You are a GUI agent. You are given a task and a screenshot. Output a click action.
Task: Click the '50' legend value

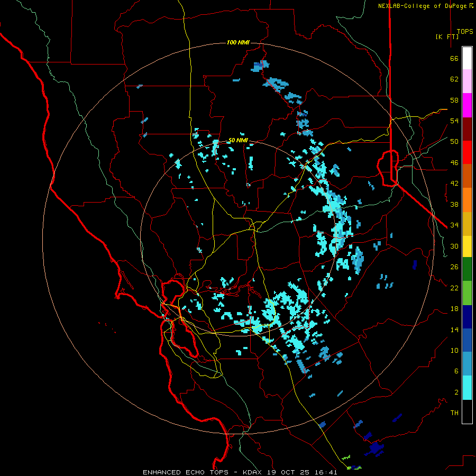point(454,142)
